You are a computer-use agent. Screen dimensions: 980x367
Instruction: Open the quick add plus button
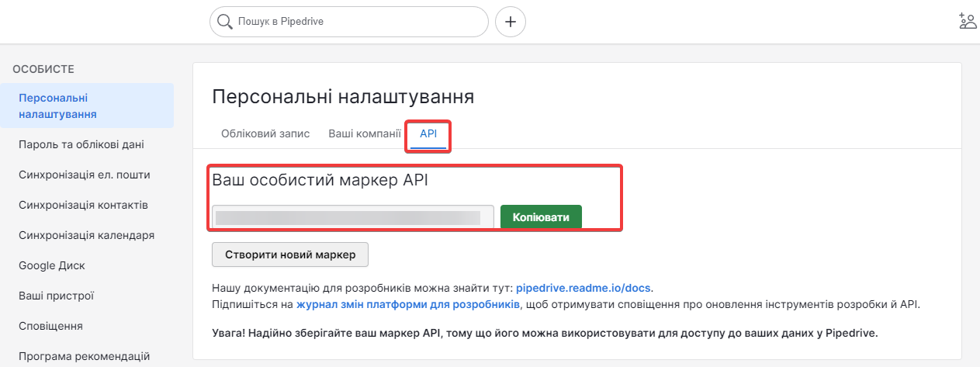click(511, 22)
